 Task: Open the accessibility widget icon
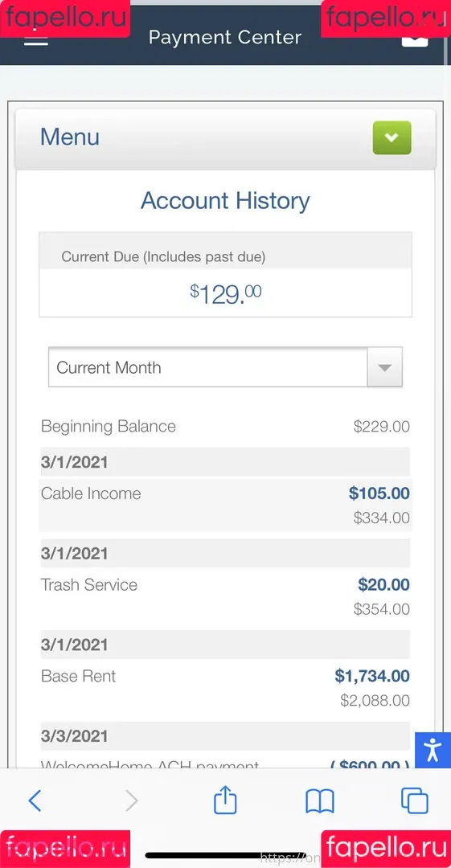[433, 750]
